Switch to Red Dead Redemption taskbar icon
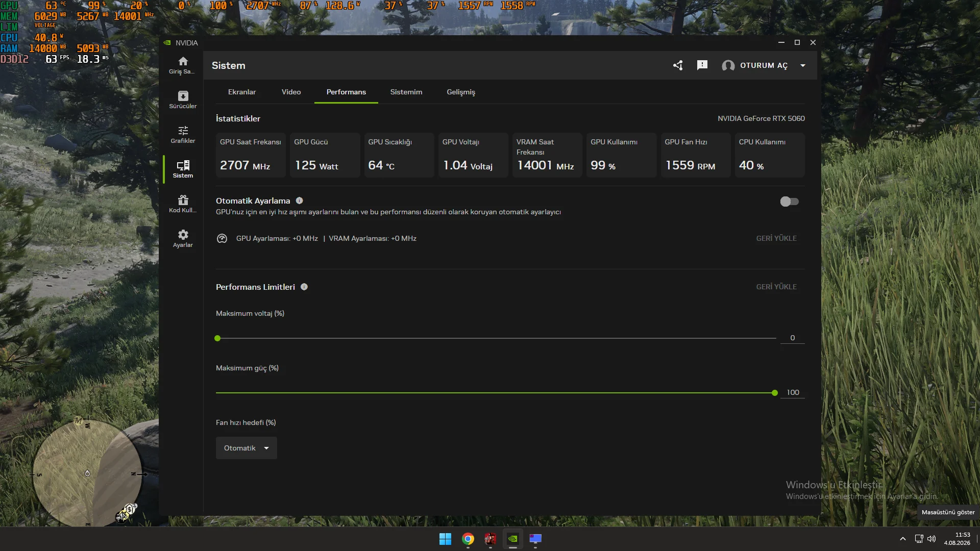The height and width of the screenshot is (551, 980). 491,539
